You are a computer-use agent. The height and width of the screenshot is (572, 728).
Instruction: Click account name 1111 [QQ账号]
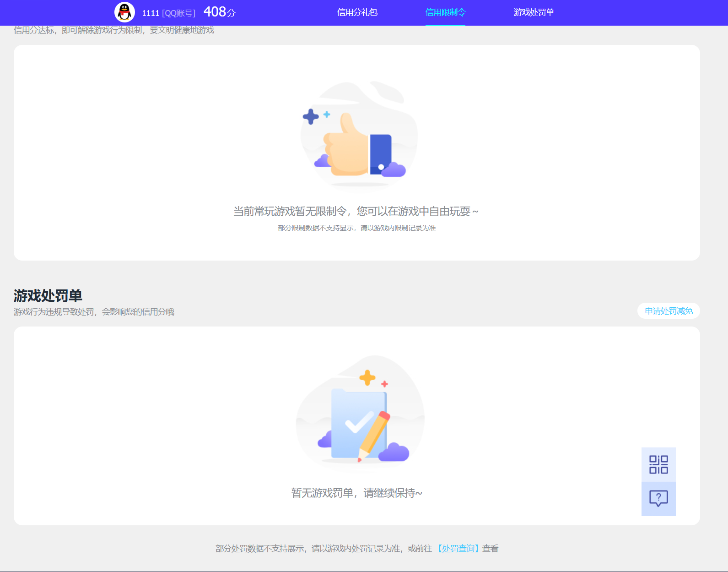pyautogui.click(x=168, y=13)
